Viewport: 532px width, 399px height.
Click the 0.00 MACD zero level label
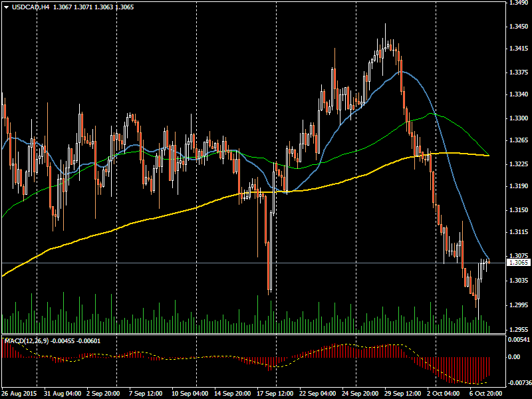(x=515, y=357)
